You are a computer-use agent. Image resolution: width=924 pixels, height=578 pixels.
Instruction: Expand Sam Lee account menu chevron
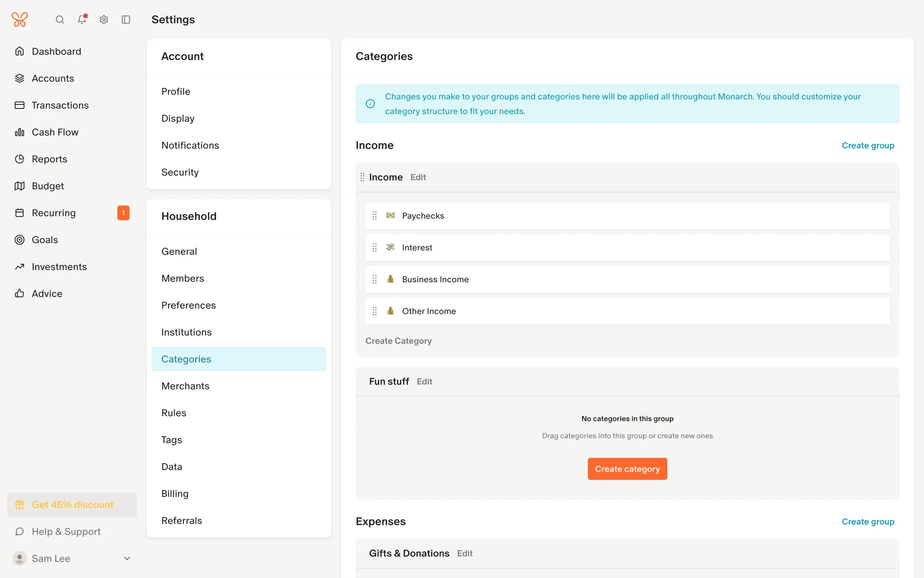click(127, 558)
